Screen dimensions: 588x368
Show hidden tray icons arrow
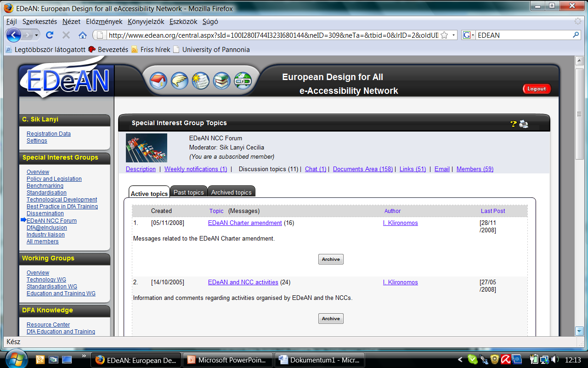[x=461, y=360]
